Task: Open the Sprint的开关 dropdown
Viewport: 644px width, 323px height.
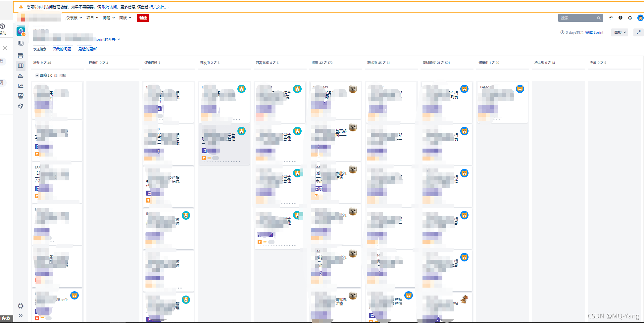Action: [x=108, y=39]
